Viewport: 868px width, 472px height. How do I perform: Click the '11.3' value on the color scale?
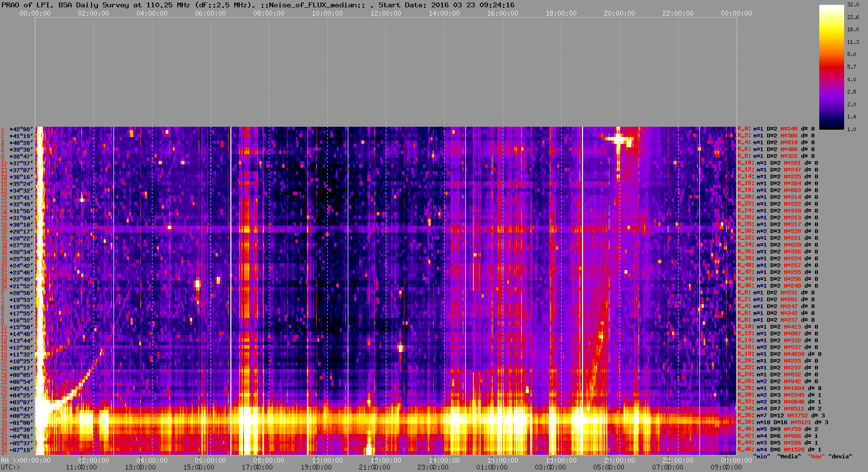coord(853,42)
